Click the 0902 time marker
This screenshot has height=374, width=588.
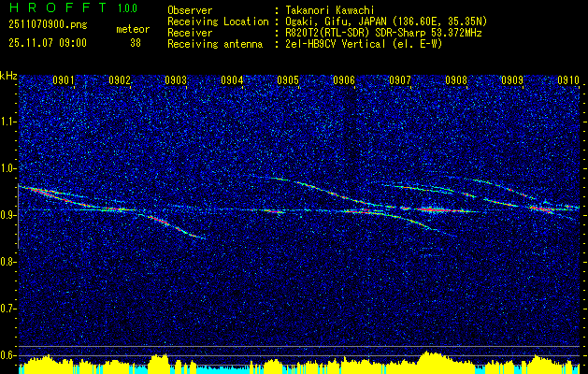pyautogui.click(x=120, y=80)
